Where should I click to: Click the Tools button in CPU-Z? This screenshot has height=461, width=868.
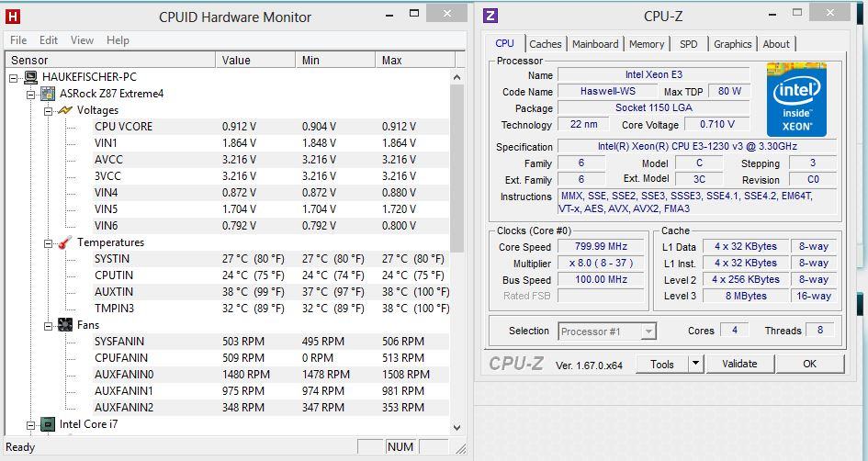pos(662,364)
